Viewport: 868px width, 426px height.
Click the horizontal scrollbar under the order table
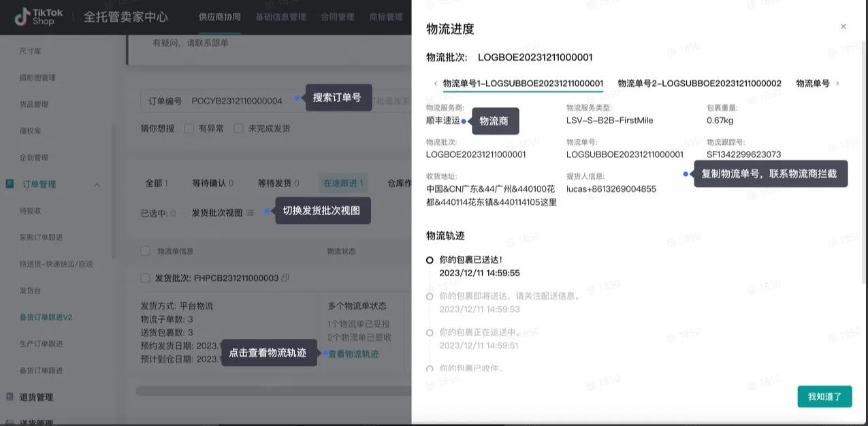[272, 391]
